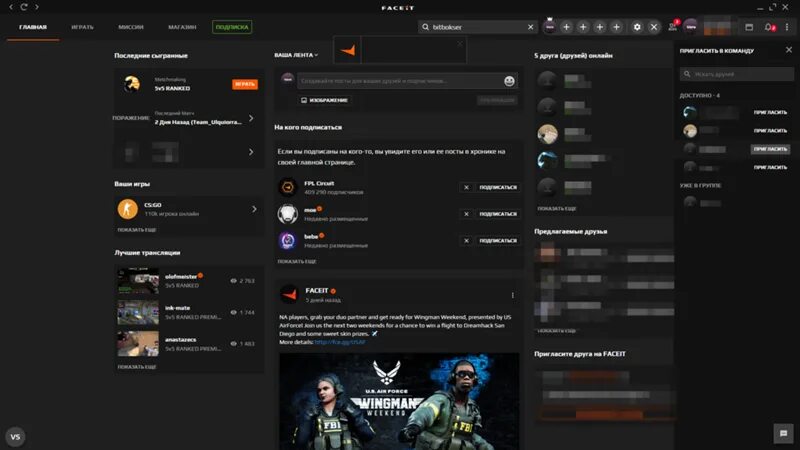
Task: Show more under Ваши игры
Action: pyautogui.click(x=137, y=230)
